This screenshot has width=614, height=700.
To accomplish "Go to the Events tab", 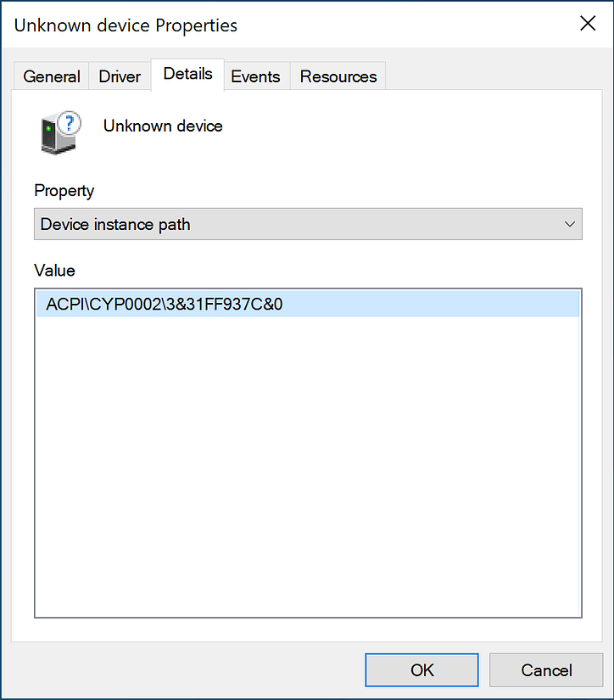I will [x=255, y=76].
